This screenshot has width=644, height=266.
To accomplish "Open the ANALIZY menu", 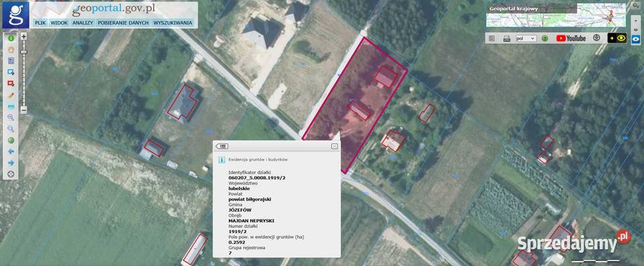I will (x=83, y=23).
